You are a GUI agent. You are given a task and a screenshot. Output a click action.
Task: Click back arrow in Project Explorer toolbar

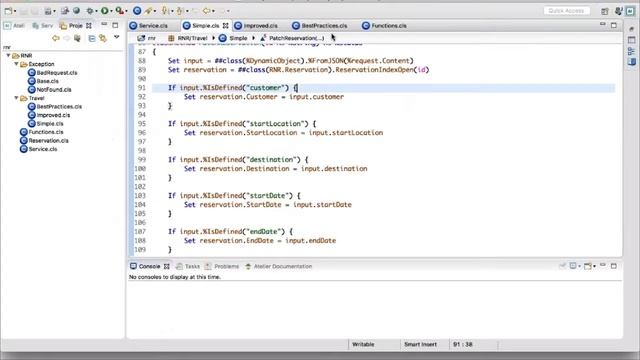[56, 38]
